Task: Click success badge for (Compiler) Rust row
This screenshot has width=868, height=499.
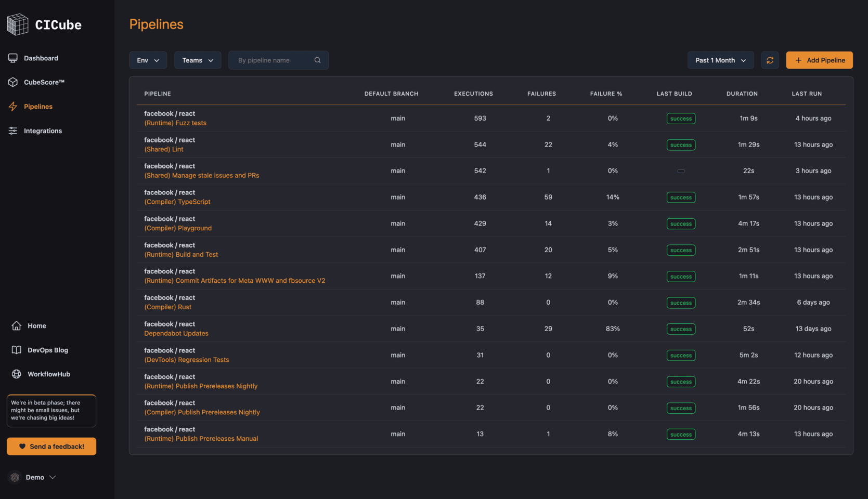Action: point(681,303)
